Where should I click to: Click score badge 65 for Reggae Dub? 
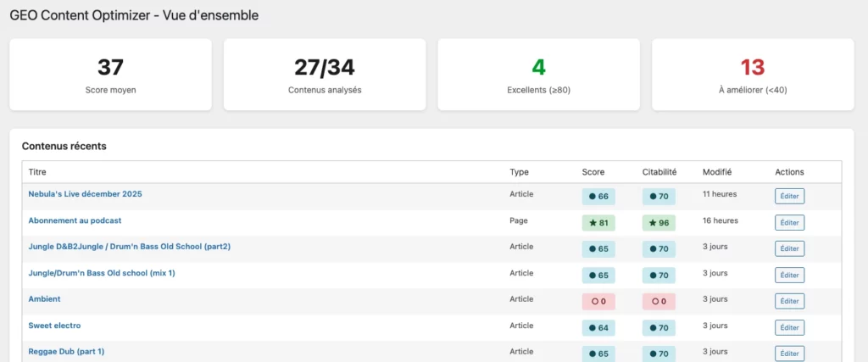pos(598,354)
